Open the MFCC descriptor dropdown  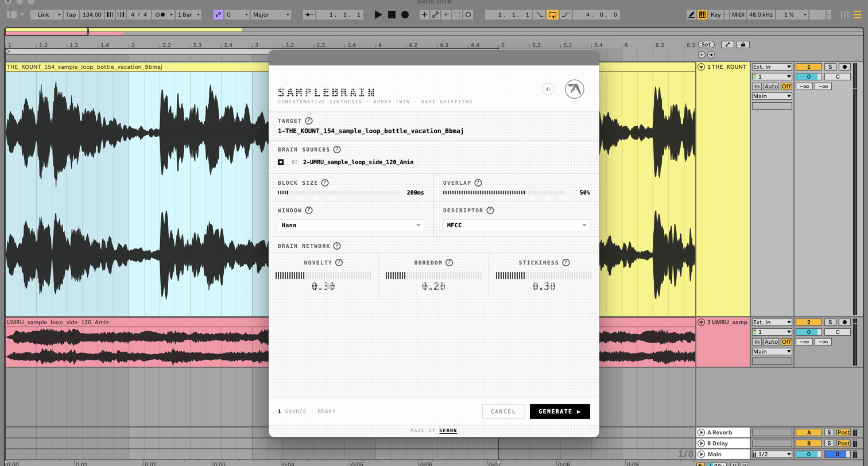click(516, 225)
